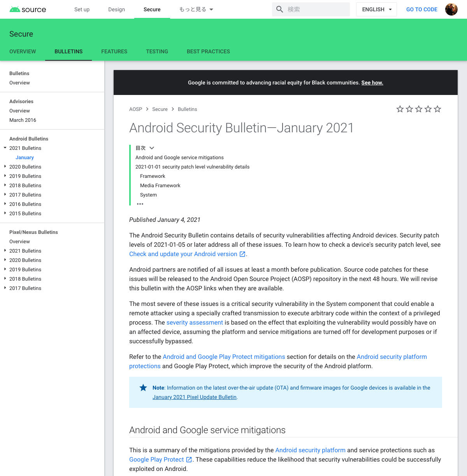
Task: Rate the page three stars
Action: click(x=419, y=109)
